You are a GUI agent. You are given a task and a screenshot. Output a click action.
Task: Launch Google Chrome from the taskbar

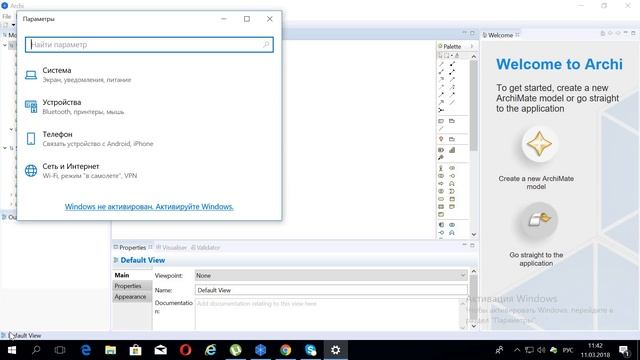(286, 350)
